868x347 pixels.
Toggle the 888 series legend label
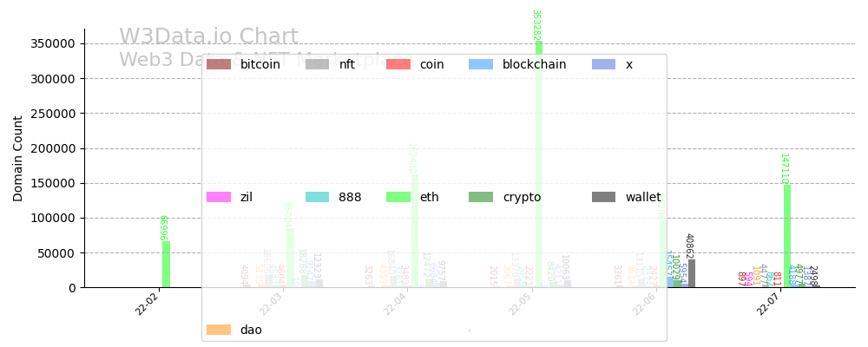(x=350, y=197)
